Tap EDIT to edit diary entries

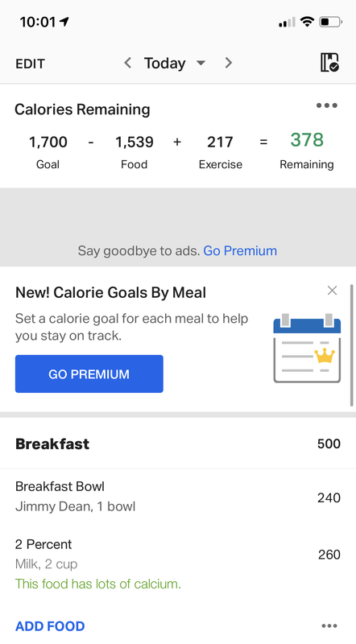(x=30, y=64)
